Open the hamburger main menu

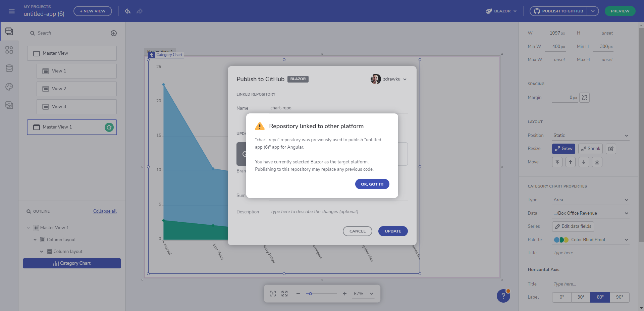[x=12, y=11]
